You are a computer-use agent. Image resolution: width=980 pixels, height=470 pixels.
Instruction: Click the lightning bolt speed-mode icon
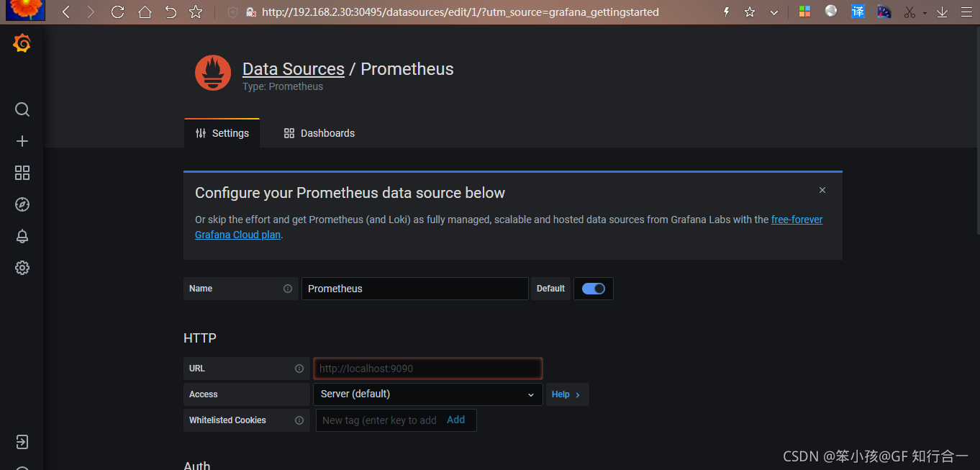pyautogui.click(x=726, y=12)
